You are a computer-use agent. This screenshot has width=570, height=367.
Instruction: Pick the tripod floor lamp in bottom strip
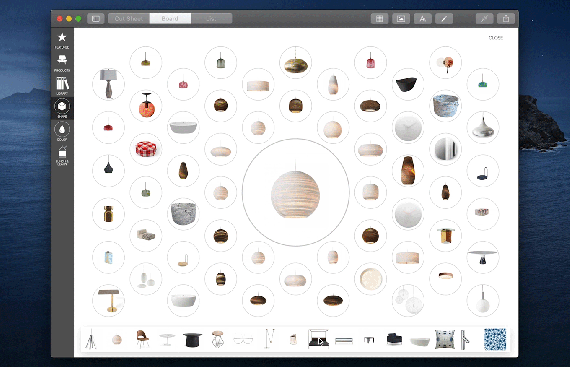coord(91,339)
